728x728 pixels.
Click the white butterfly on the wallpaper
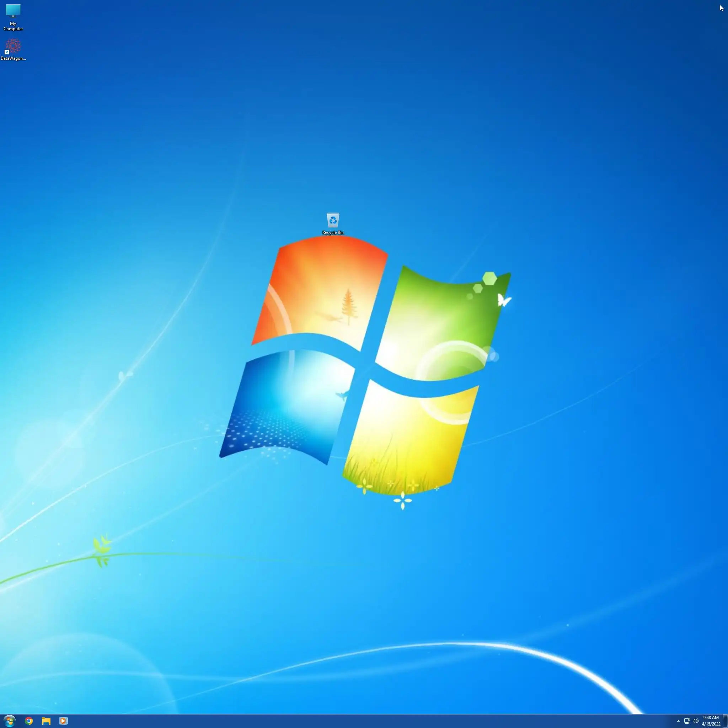click(x=503, y=300)
